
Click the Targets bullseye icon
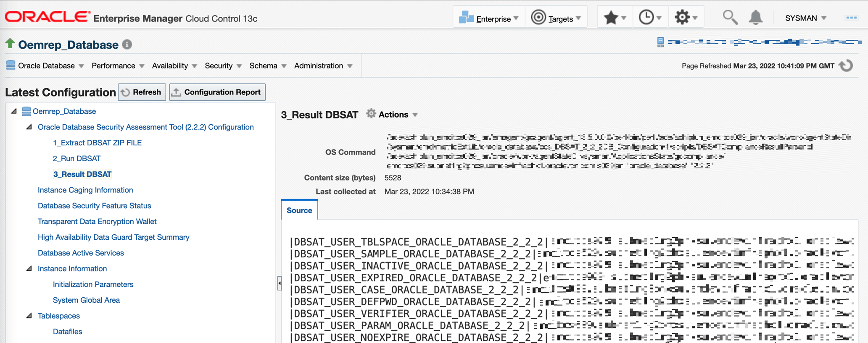click(538, 18)
